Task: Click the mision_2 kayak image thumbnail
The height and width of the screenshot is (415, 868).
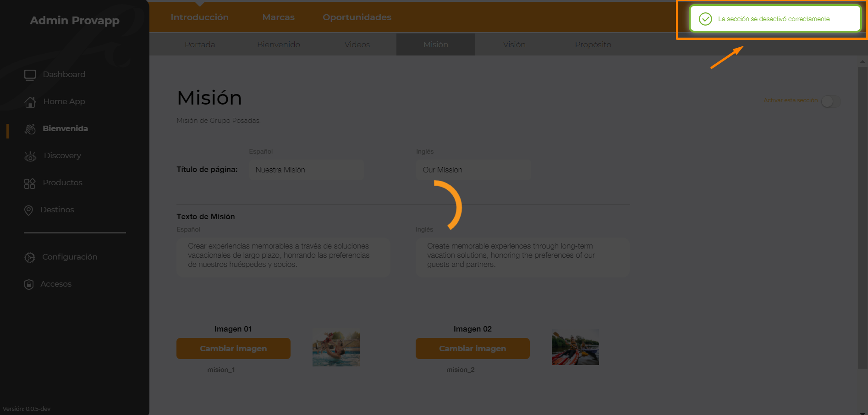Action: point(575,347)
